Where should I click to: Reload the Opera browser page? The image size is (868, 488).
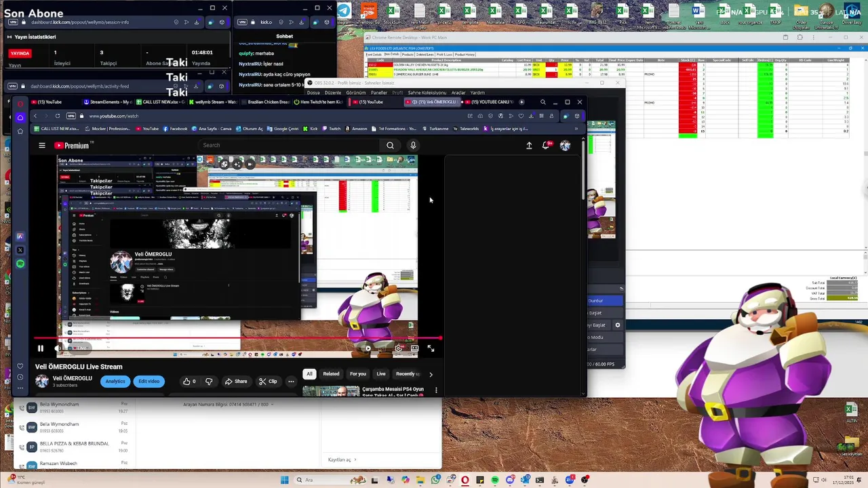[58, 116]
